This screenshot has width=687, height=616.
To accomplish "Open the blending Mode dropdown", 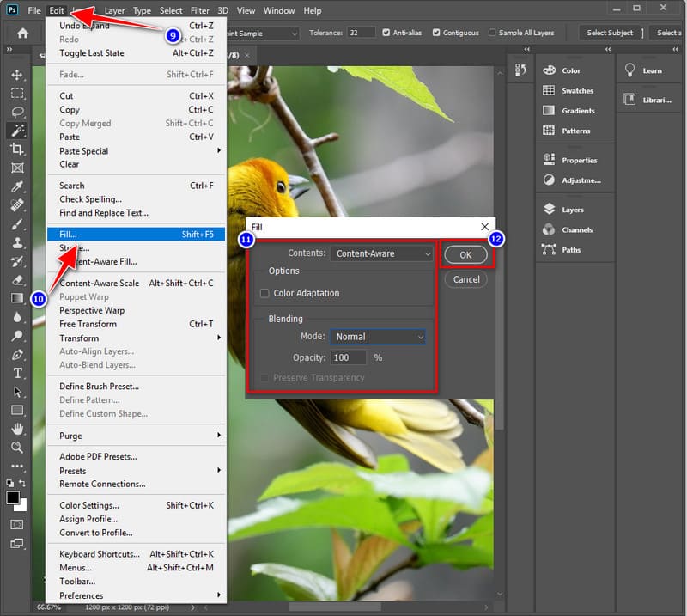I will click(x=378, y=337).
